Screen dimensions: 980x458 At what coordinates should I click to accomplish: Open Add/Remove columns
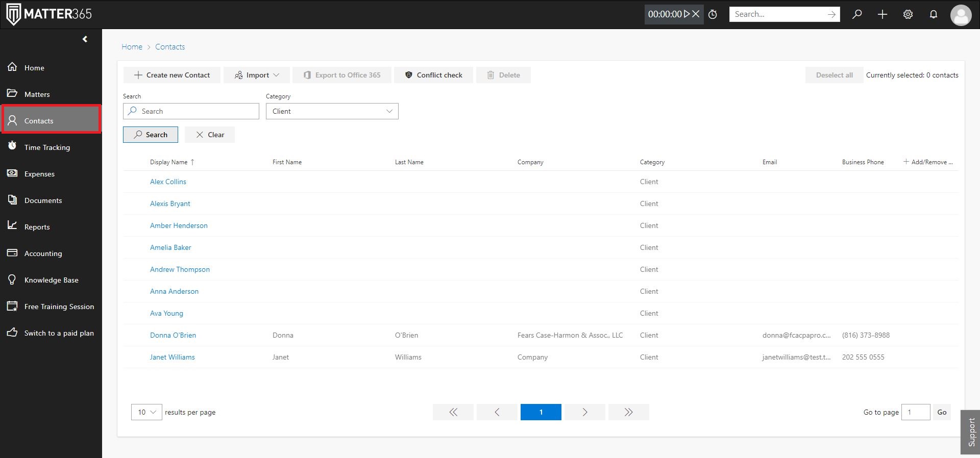(x=928, y=162)
